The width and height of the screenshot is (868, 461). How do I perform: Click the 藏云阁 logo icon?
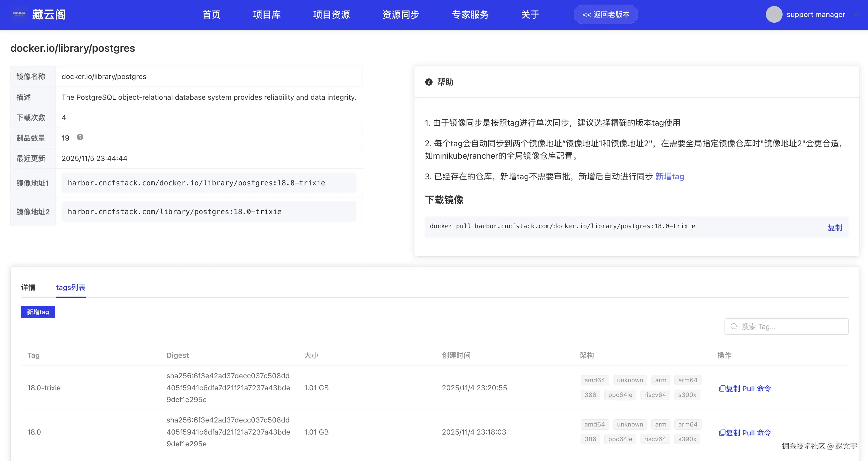point(19,14)
